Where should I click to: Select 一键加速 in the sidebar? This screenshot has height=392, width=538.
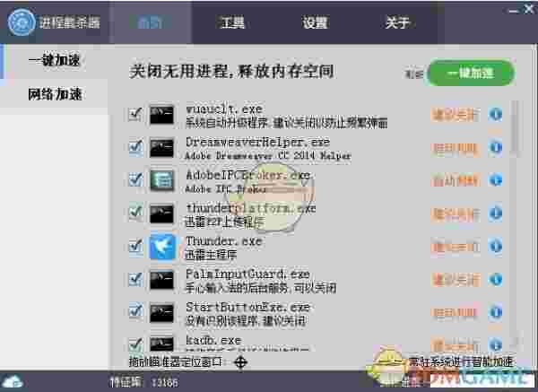(x=55, y=61)
